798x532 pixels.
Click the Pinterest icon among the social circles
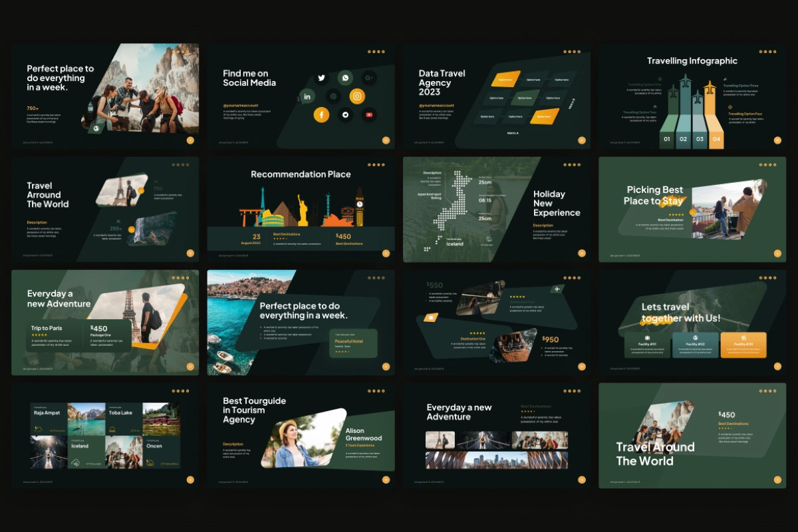333,96
